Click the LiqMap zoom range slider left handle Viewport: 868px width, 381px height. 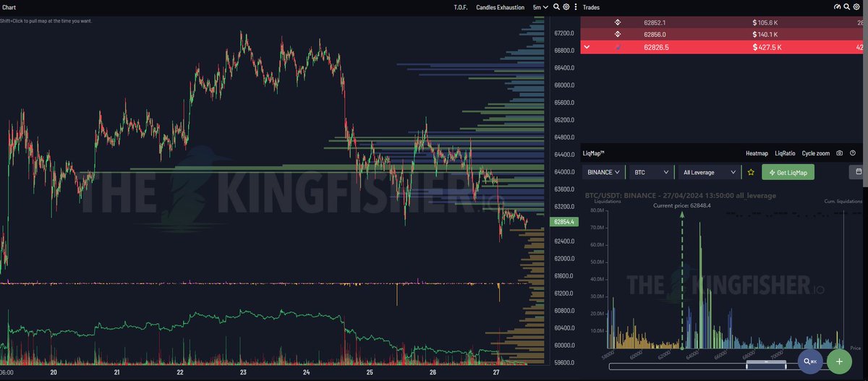[x=747, y=365]
